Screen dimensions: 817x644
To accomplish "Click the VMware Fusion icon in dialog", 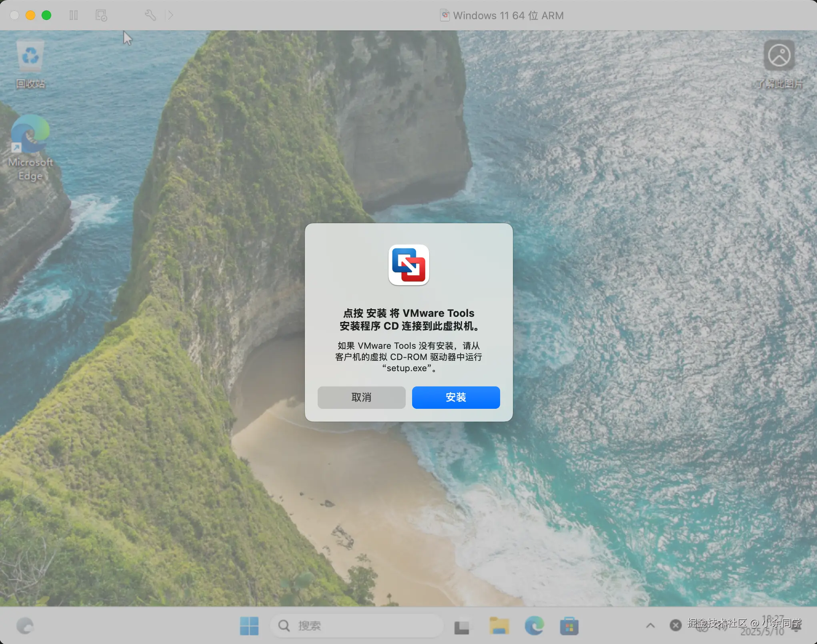I will pos(408,265).
